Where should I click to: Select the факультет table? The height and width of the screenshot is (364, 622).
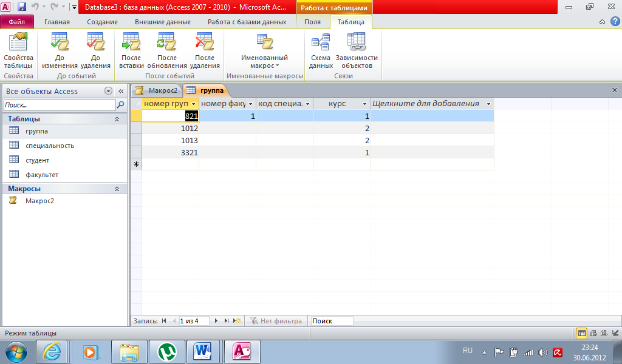tap(64, 175)
